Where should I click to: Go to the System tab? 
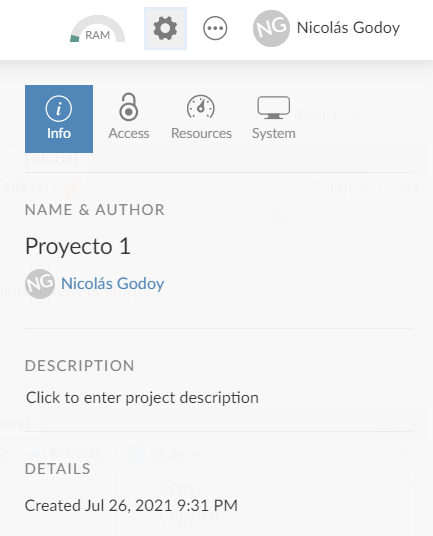(x=274, y=119)
